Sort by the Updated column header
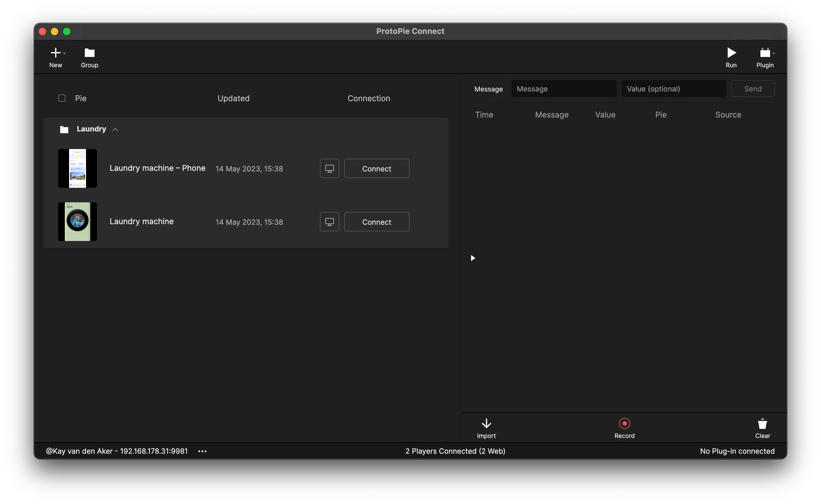The height and width of the screenshot is (504, 821). 233,98
